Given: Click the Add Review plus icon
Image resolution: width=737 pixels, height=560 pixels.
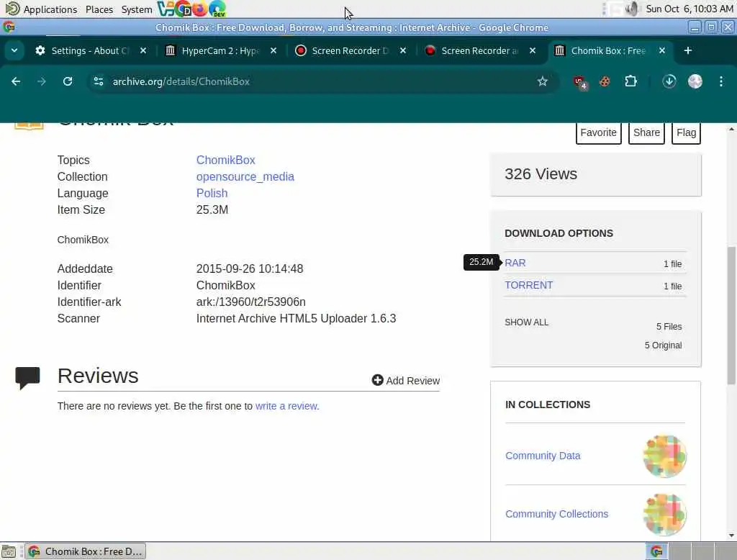Looking at the screenshot, I should pos(377,380).
